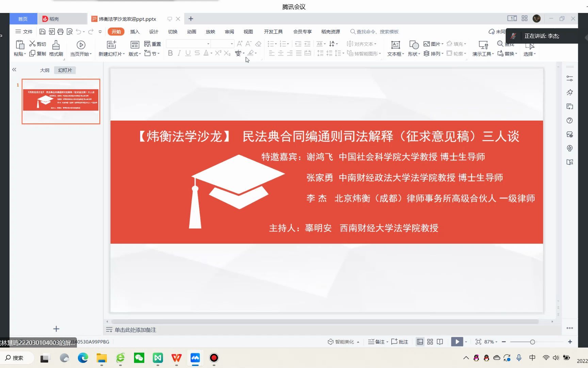Increase font size with A+ icon
This screenshot has width=588, height=368.
240,44
